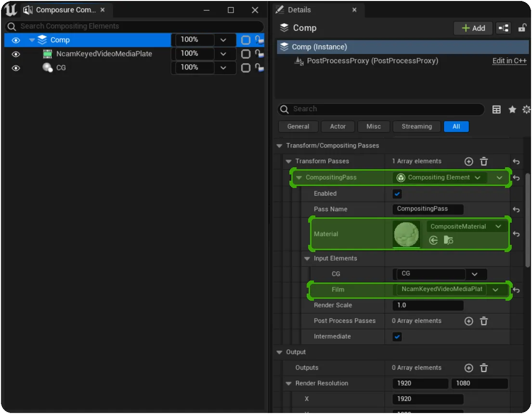Uncheck the Enabled checkbox
The height and width of the screenshot is (414, 532).
click(397, 194)
